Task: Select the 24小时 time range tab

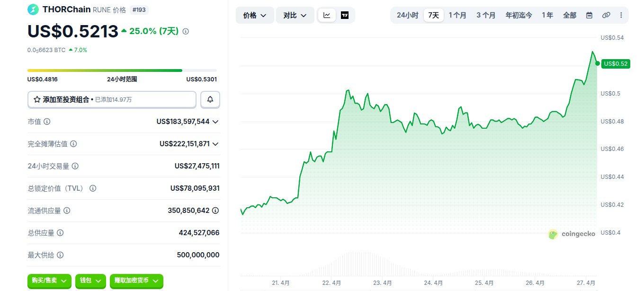Action: click(407, 15)
